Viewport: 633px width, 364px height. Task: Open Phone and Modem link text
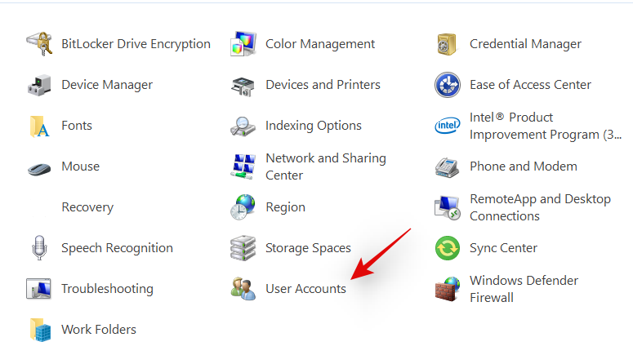point(523,166)
